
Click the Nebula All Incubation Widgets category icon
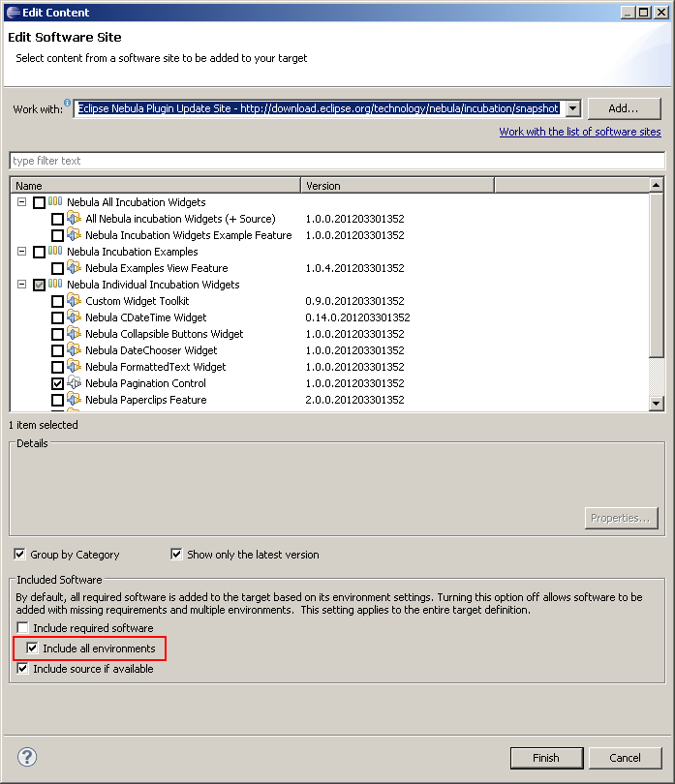point(55,201)
